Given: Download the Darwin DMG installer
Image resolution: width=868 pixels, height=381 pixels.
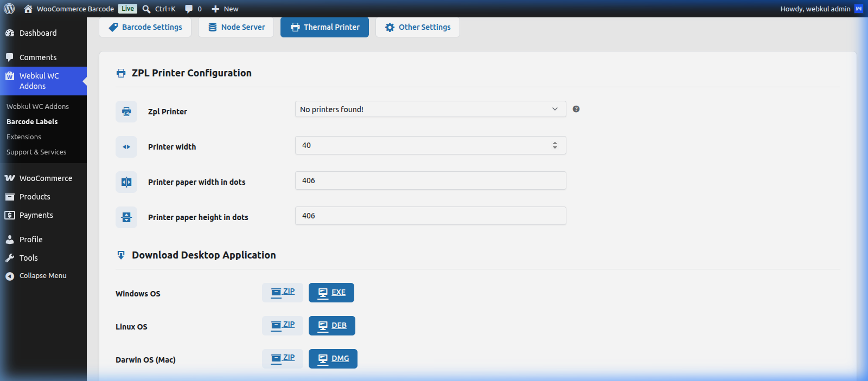Looking at the screenshot, I should point(333,359).
